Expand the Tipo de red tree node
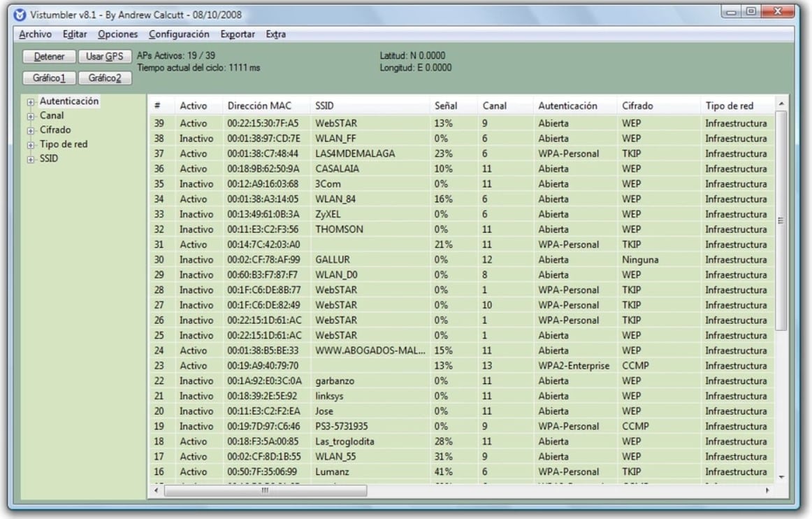The image size is (812, 519). pyautogui.click(x=31, y=145)
